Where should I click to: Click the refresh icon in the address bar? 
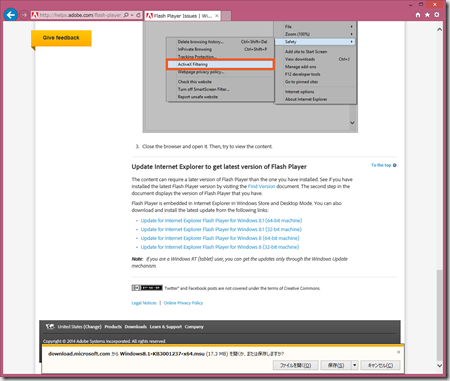(138, 15)
